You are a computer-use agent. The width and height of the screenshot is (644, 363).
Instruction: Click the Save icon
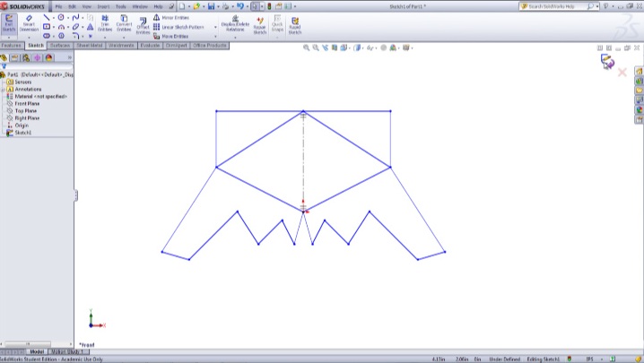pos(211,6)
